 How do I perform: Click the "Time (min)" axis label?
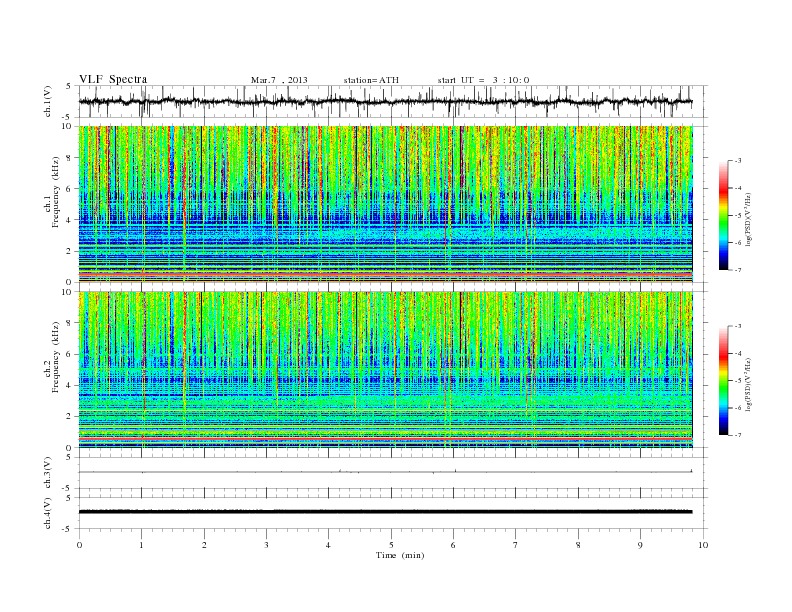[x=400, y=555]
